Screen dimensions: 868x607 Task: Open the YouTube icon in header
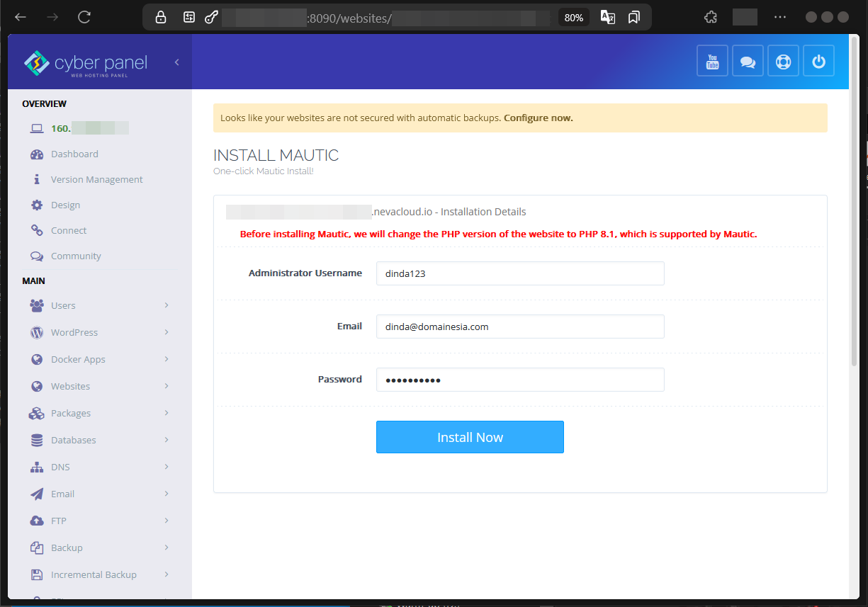[712, 61]
